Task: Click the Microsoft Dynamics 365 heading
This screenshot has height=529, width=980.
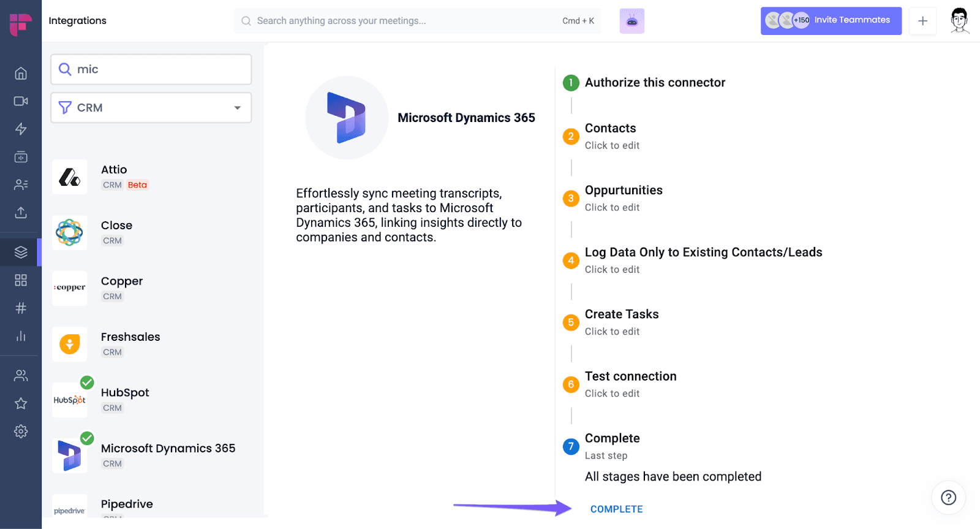Action: (466, 118)
